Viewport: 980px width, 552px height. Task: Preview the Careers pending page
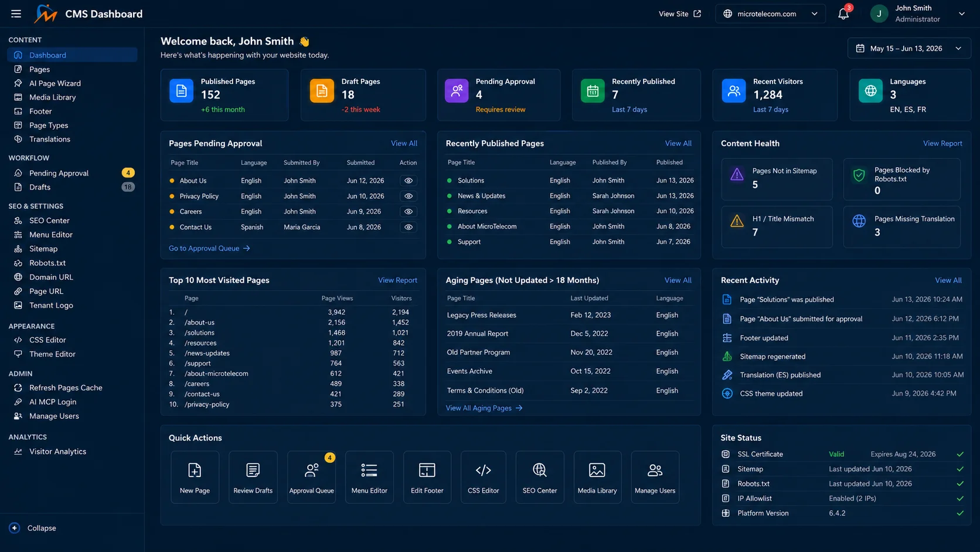[409, 212]
